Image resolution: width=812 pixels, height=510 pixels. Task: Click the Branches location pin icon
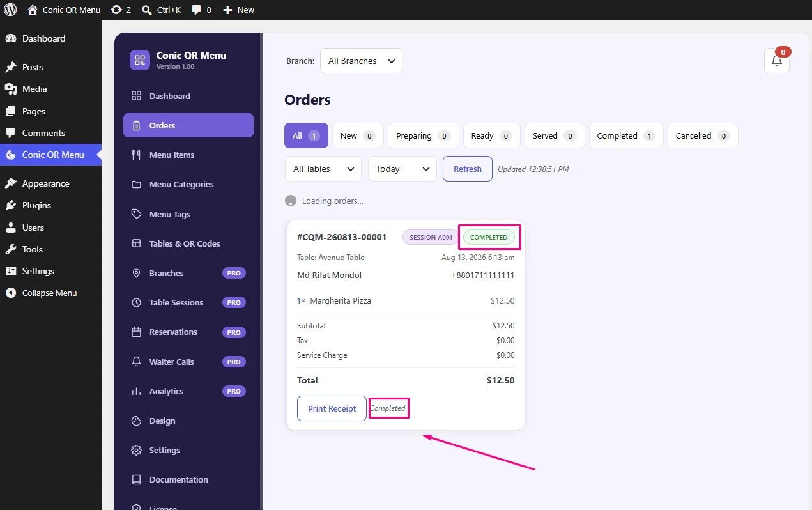(136, 273)
